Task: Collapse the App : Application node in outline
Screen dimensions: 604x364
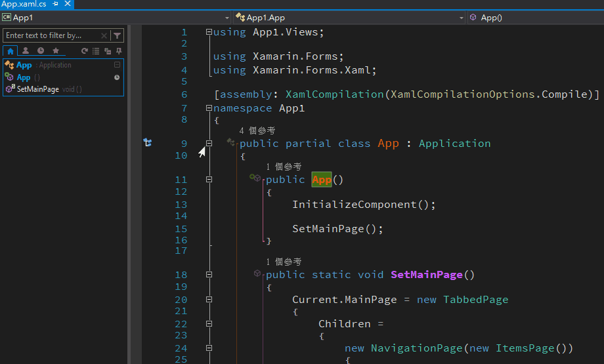Action: pyautogui.click(x=117, y=65)
